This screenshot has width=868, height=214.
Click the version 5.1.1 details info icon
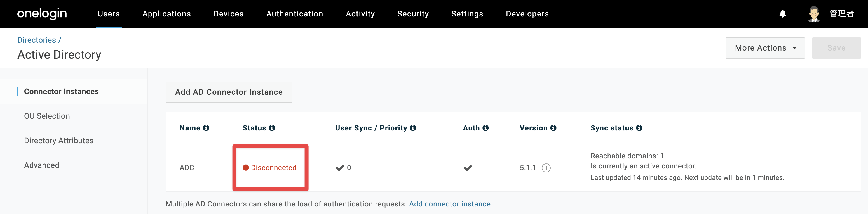(x=546, y=168)
